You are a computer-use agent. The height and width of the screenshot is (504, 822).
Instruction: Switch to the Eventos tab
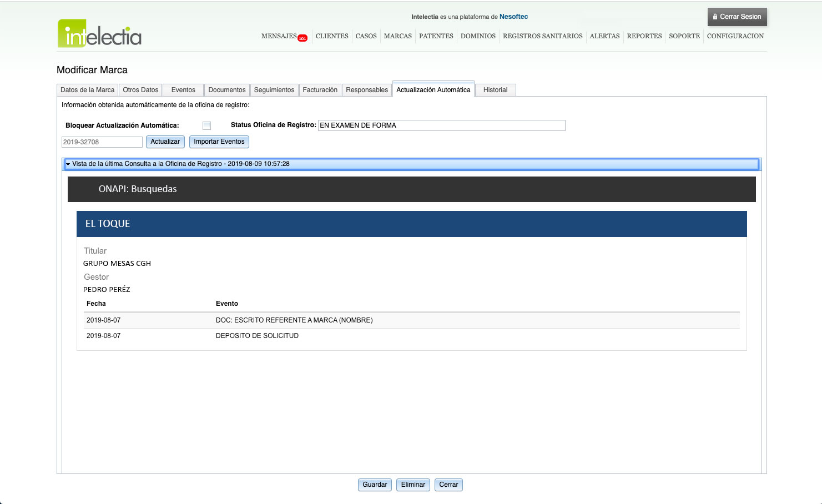(183, 90)
